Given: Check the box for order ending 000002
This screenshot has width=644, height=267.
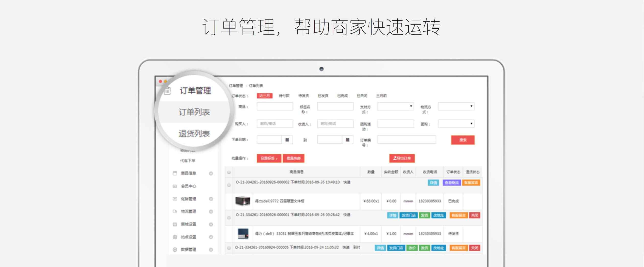Looking at the screenshot, I should [x=229, y=185].
